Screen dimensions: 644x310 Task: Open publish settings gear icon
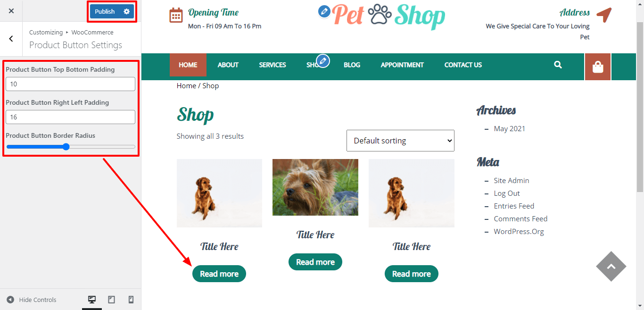[126, 11]
